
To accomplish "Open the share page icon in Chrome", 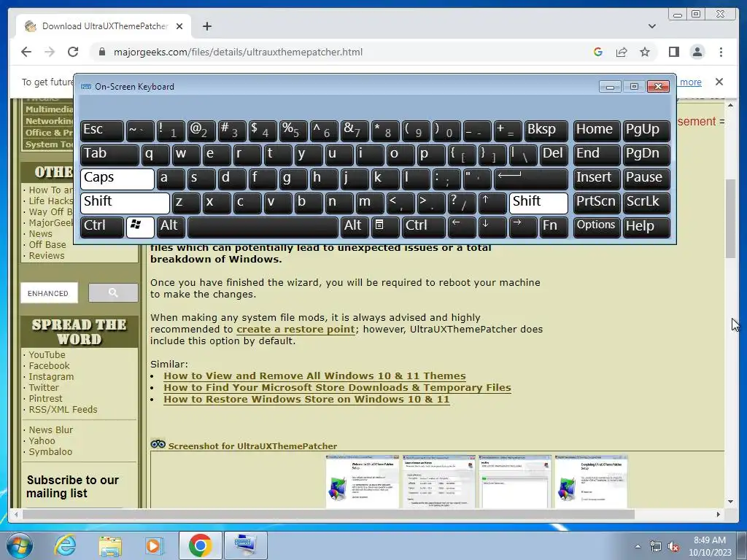I will (x=622, y=52).
